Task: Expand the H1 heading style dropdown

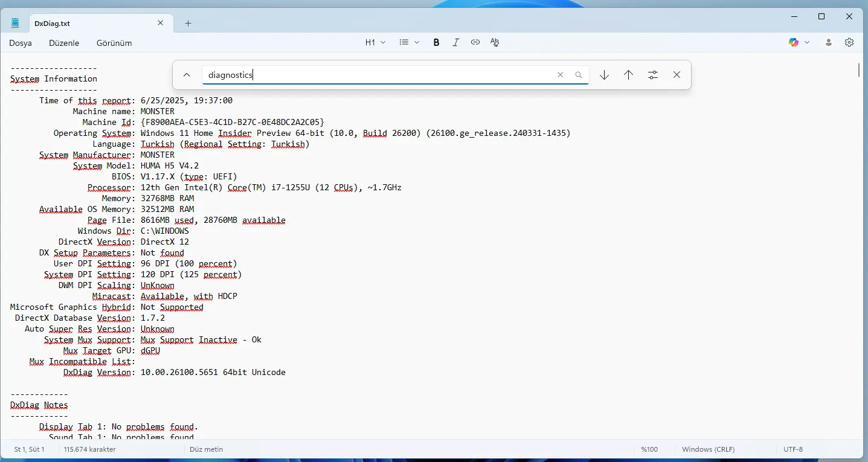Action: tap(375, 42)
